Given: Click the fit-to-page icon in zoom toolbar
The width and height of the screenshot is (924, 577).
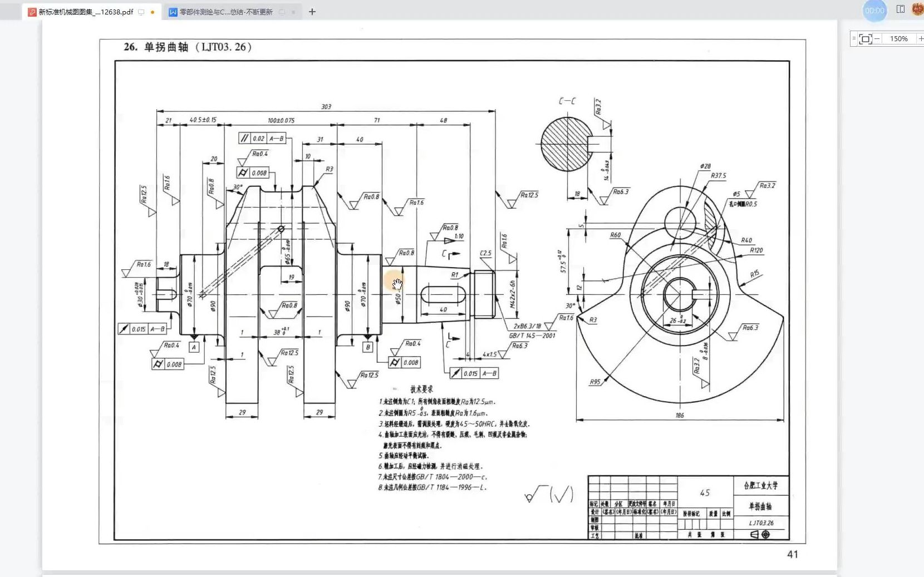Looking at the screenshot, I should [x=866, y=38].
